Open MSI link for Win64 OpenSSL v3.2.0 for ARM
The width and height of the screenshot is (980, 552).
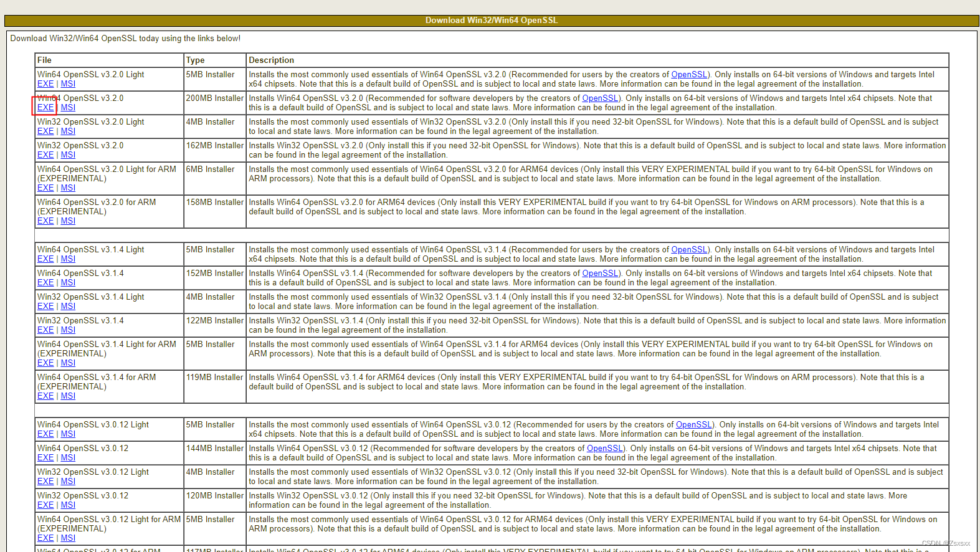[68, 221]
